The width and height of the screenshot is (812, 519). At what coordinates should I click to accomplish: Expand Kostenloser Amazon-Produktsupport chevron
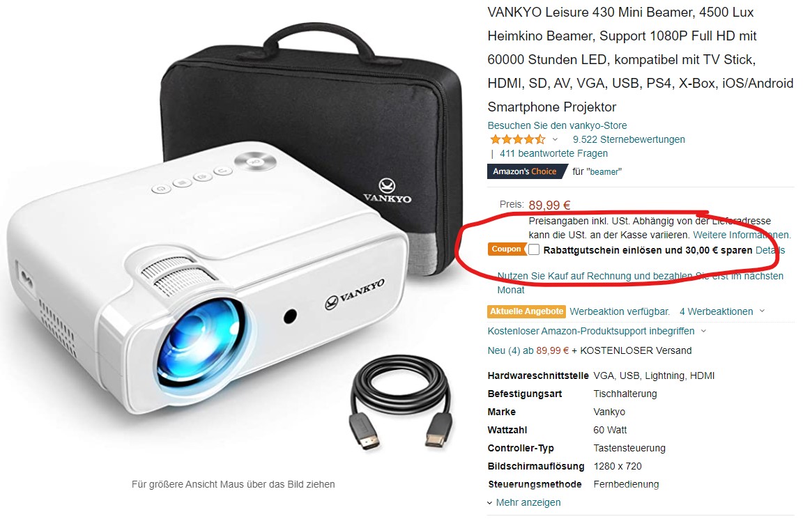click(703, 331)
